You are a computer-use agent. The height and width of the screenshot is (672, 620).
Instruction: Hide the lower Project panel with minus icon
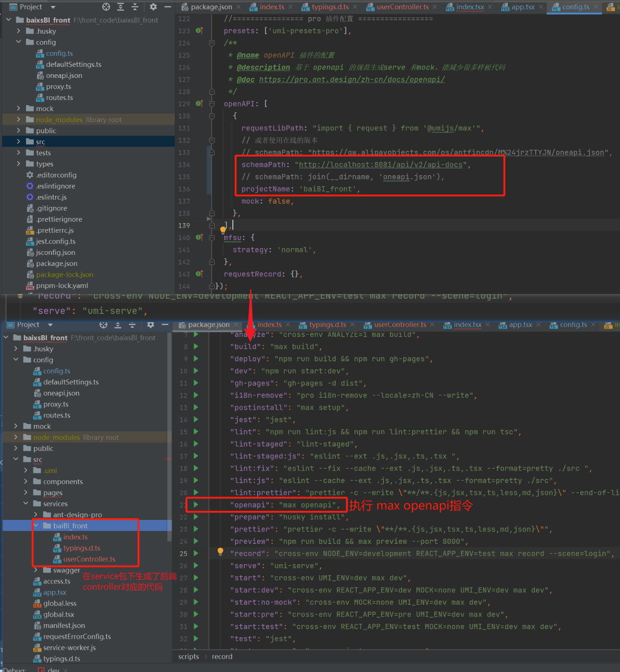[165, 325]
